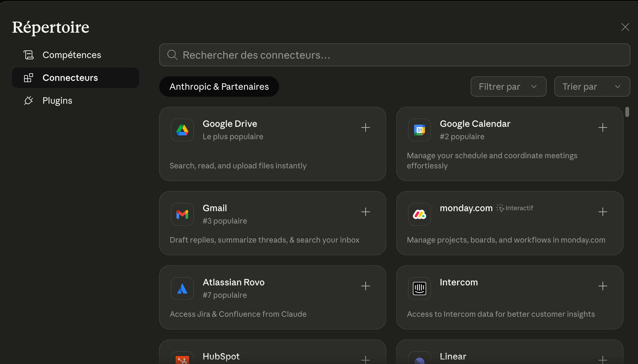Go to Plugins in the sidebar
This screenshot has width=638, height=364.
tap(57, 101)
